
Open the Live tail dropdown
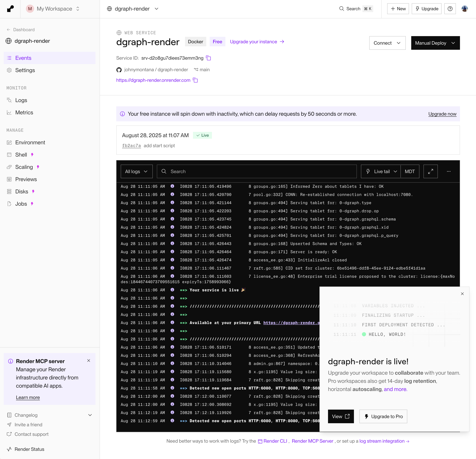pyautogui.click(x=381, y=171)
